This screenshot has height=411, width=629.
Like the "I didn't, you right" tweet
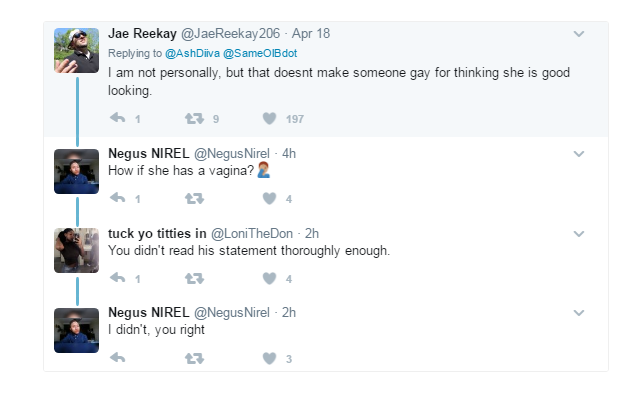269,358
